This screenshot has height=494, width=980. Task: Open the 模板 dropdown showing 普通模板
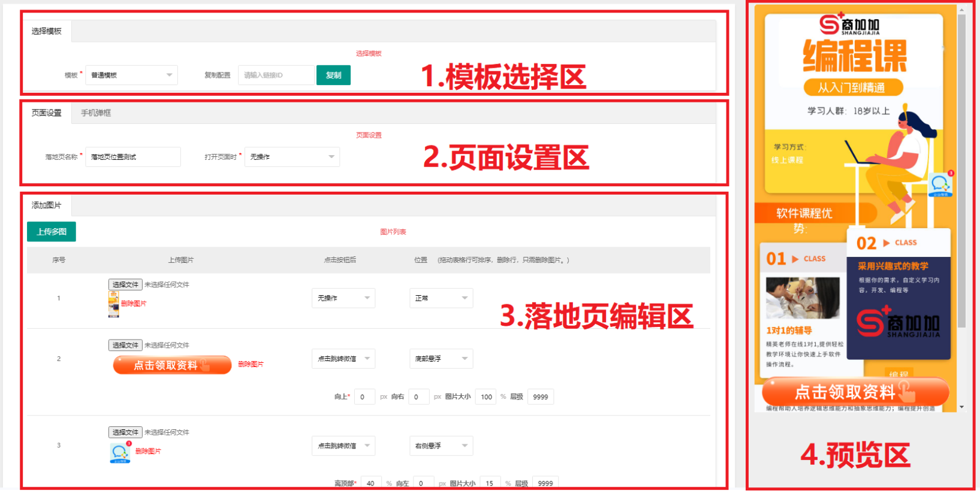pos(132,75)
